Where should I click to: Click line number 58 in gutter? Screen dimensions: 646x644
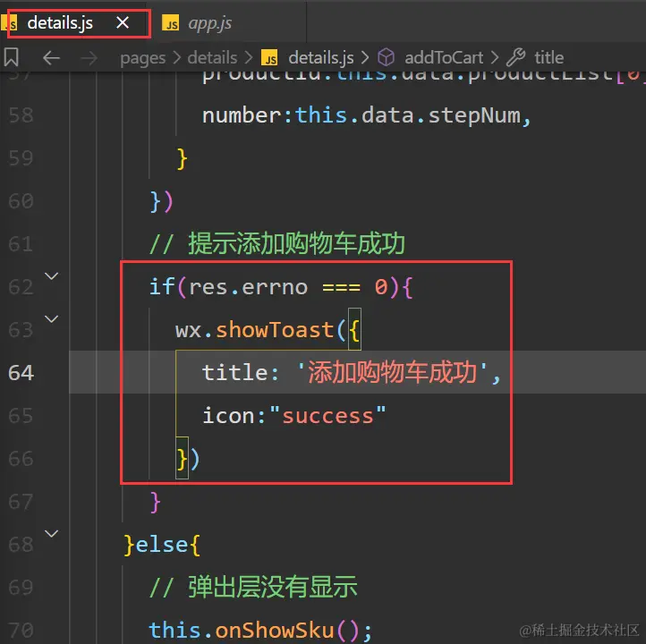click(21, 114)
